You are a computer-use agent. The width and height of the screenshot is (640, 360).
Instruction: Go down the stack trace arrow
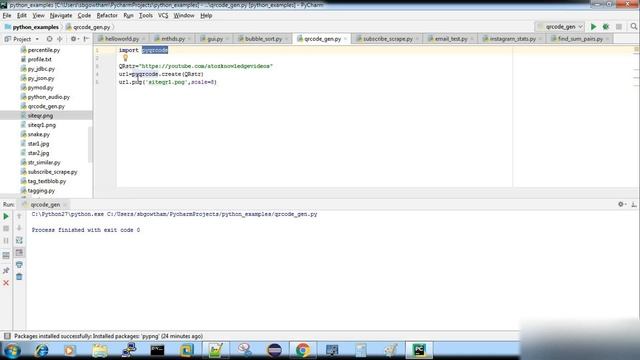click(x=19, y=228)
